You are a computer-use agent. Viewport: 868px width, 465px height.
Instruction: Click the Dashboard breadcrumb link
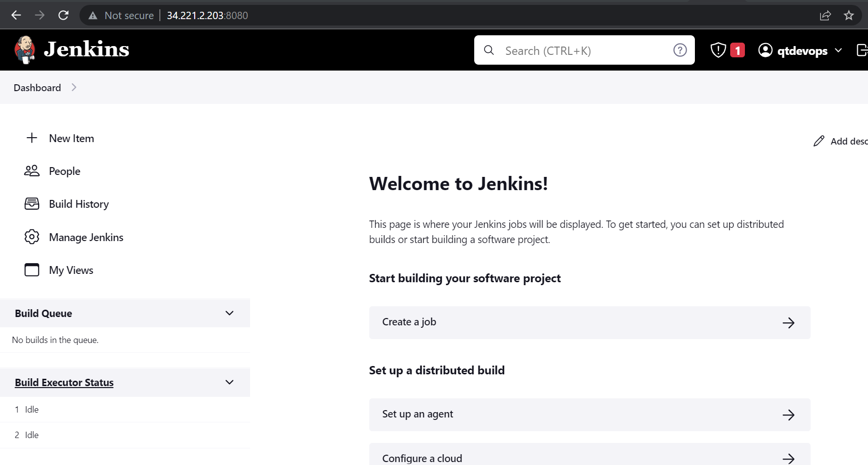pyautogui.click(x=37, y=88)
